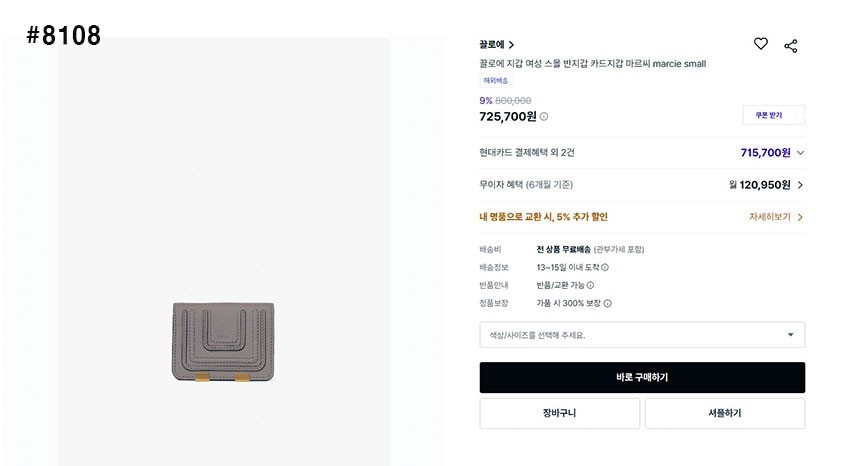Screen dimensions: 860x466
Task: Click the product title text marcie small
Action: click(592, 64)
